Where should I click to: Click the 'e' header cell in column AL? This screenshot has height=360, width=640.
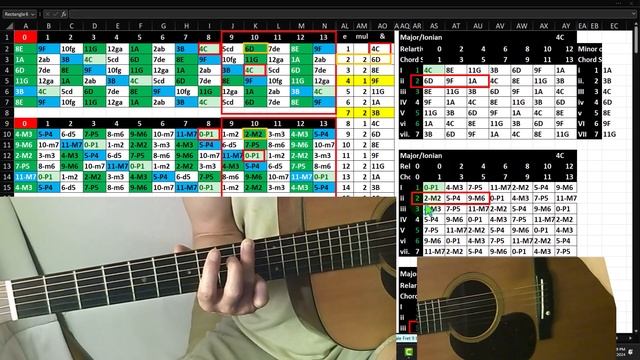coord(345,37)
